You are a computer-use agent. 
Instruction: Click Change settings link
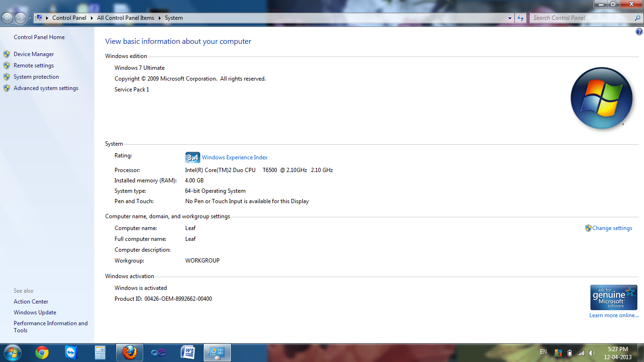pos(612,228)
